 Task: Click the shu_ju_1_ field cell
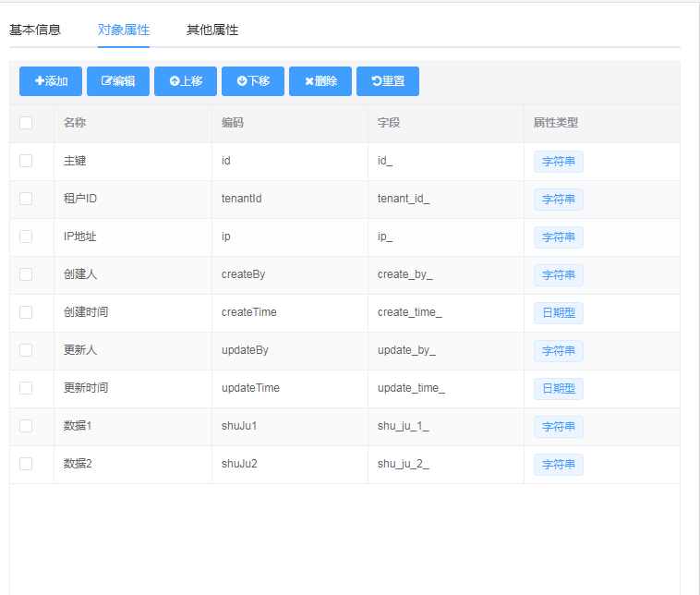pos(403,426)
